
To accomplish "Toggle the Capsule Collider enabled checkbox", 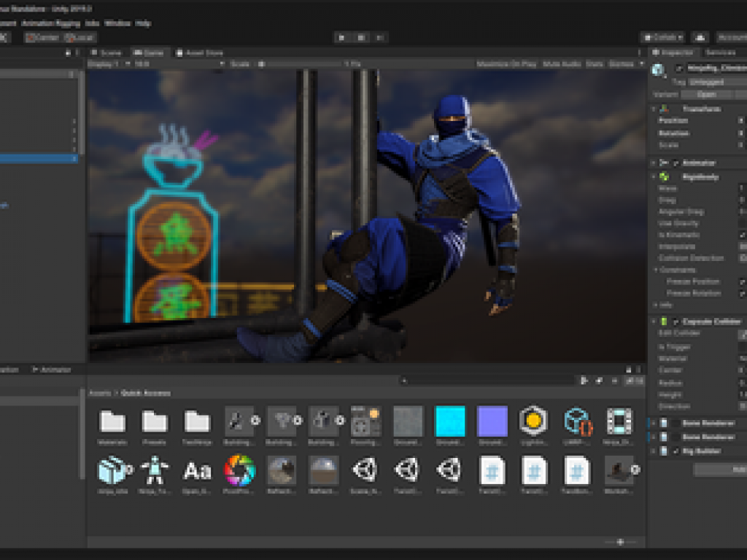I will 676,322.
